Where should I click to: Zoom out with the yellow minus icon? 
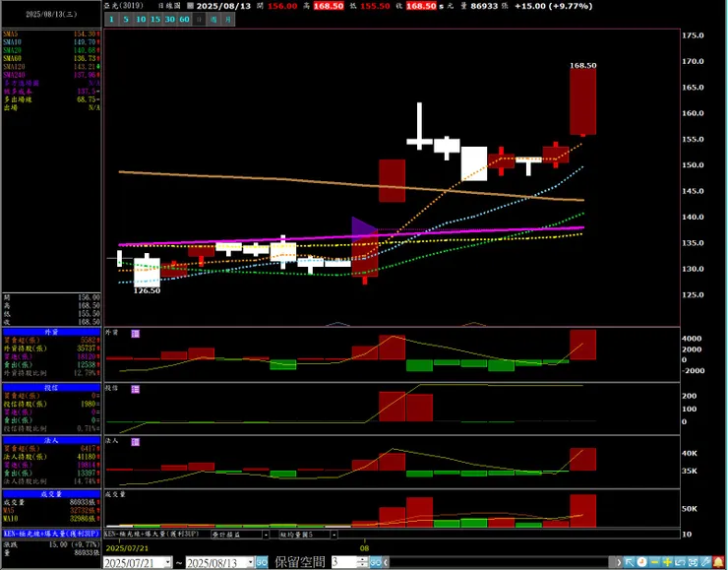click(654, 562)
